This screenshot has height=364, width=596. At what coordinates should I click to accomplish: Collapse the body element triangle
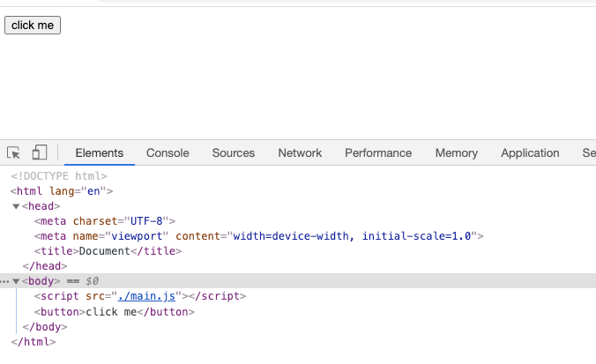[16, 281]
